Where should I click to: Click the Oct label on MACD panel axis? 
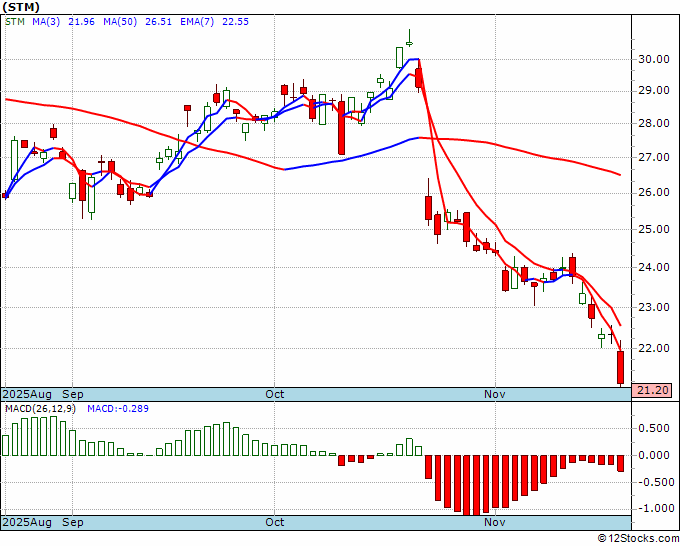pyautogui.click(x=275, y=522)
